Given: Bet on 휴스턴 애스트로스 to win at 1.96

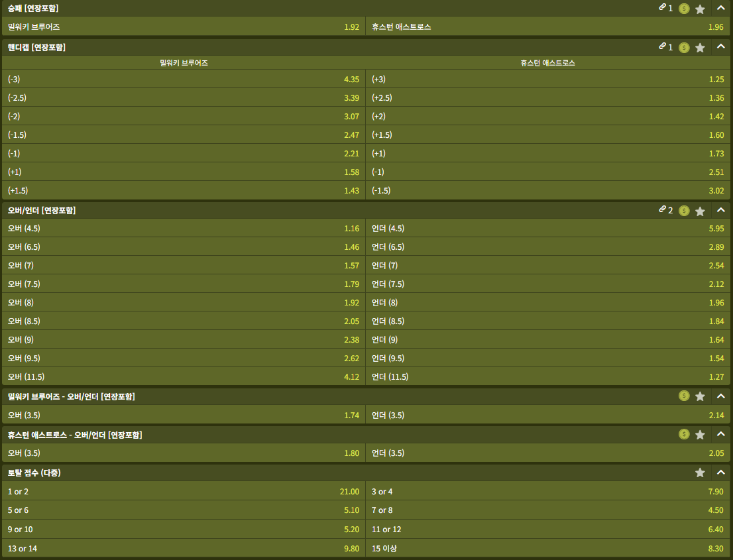Looking at the screenshot, I should (548, 27).
